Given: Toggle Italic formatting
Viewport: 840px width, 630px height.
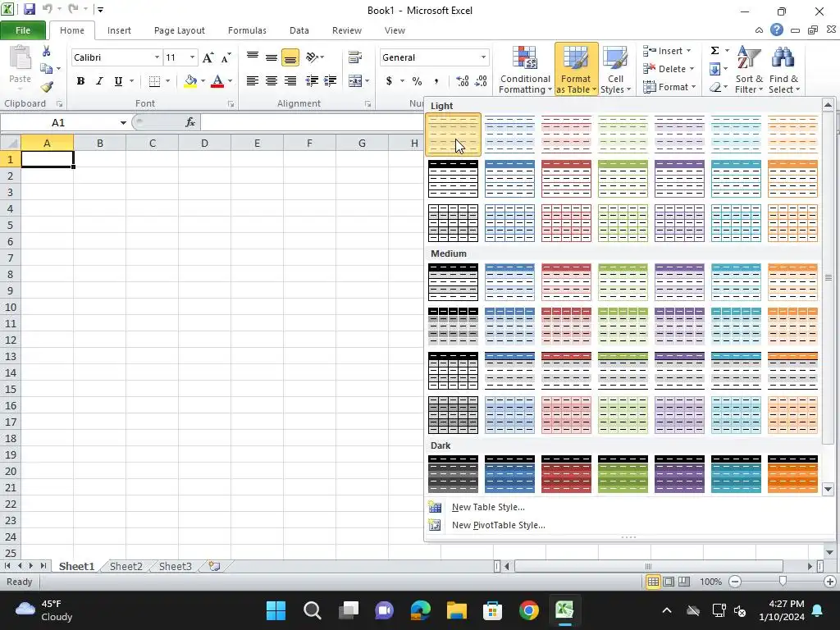Looking at the screenshot, I should click(99, 81).
